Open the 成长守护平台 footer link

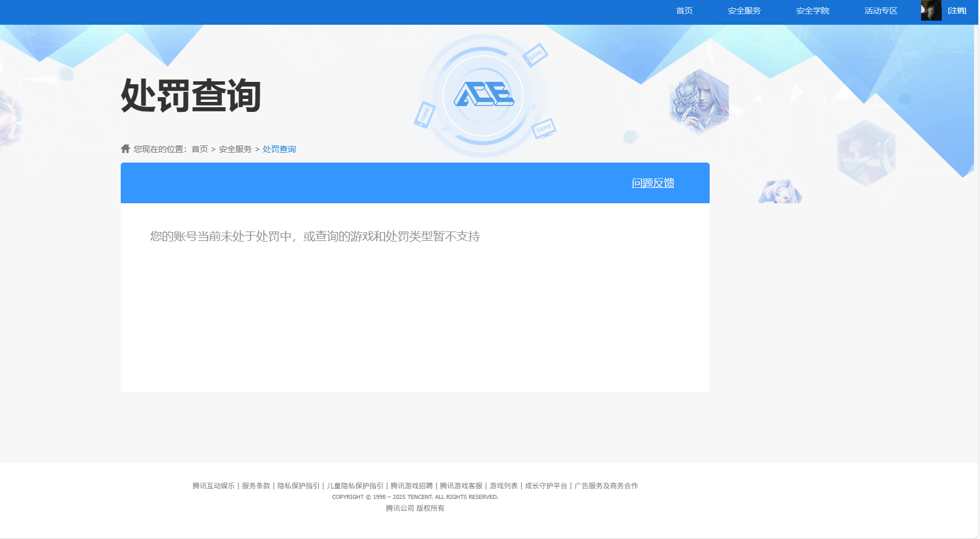click(x=547, y=485)
